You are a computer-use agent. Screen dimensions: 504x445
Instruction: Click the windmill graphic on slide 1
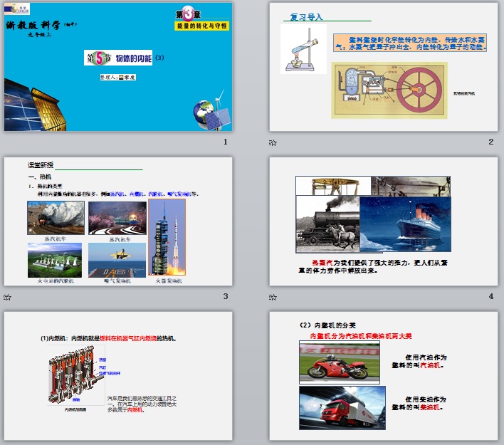220,94
